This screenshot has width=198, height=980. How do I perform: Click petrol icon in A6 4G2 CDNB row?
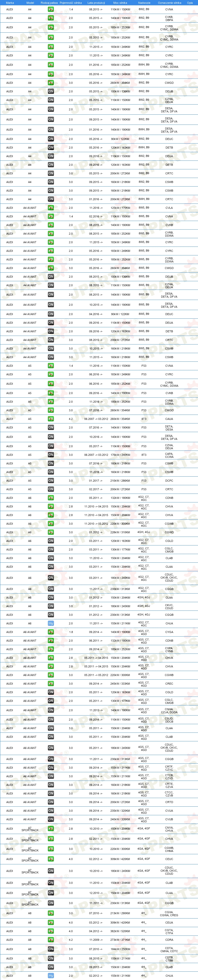tap(51, 498)
